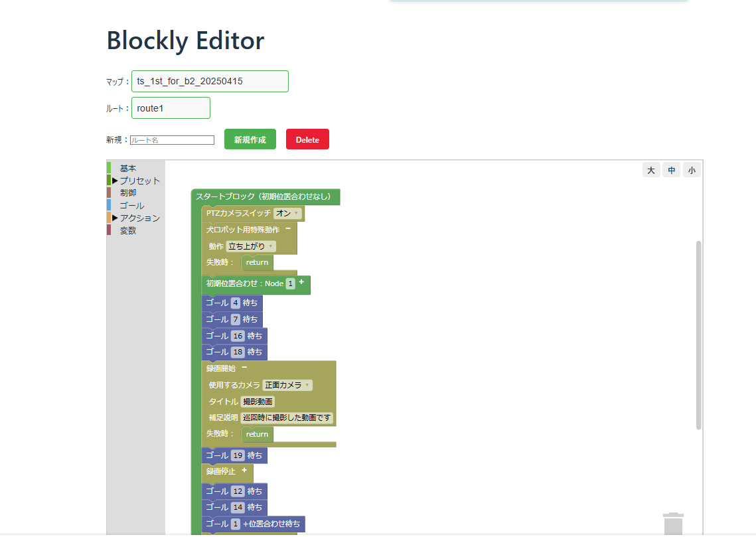Set workspace zoom to large with 大
The height and width of the screenshot is (537, 756).
pyautogui.click(x=650, y=171)
